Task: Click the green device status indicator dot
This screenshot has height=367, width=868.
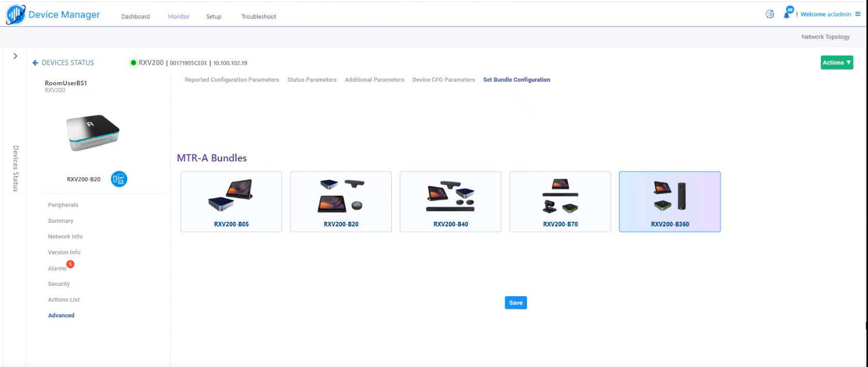Action: click(133, 63)
